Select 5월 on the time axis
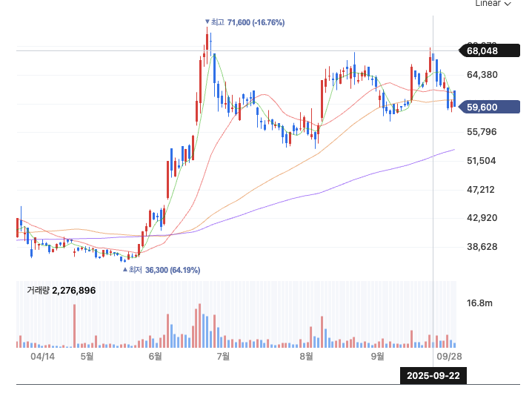The width and height of the screenshot is (532, 393). (x=87, y=357)
